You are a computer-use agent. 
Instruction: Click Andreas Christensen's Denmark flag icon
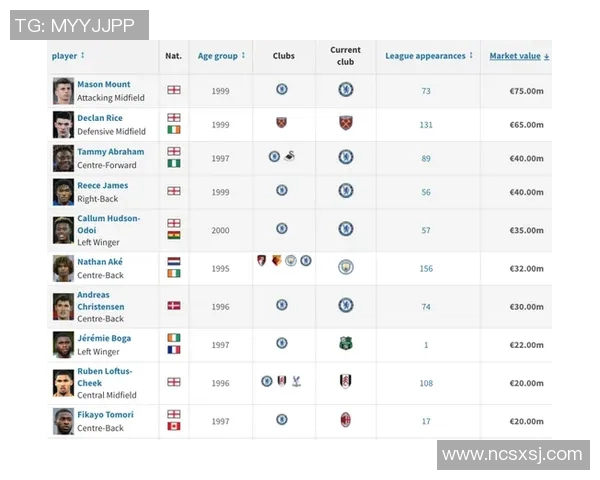pyautogui.click(x=174, y=305)
